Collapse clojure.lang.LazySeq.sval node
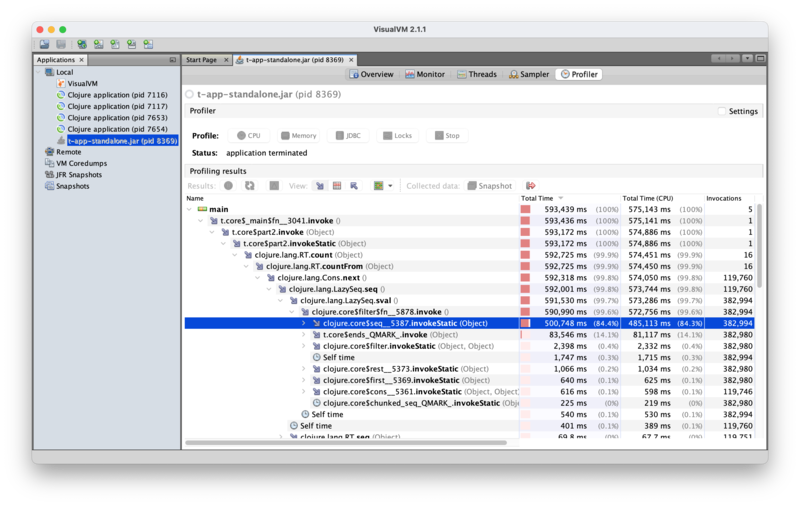 pyautogui.click(x=281, y=300)
